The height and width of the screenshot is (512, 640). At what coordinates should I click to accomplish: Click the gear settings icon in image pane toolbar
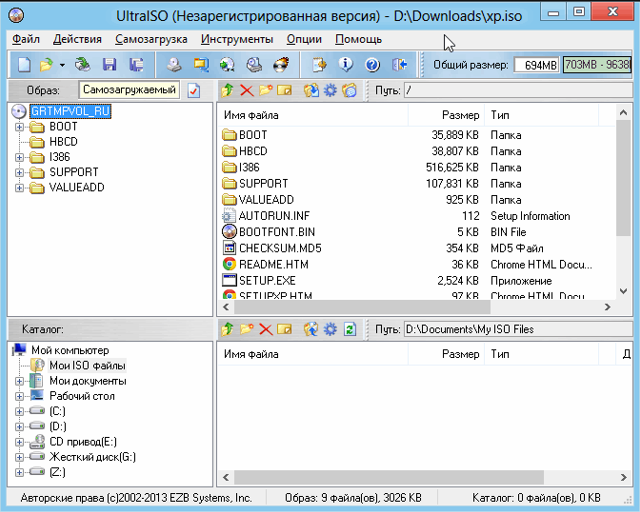click(330, 90)
